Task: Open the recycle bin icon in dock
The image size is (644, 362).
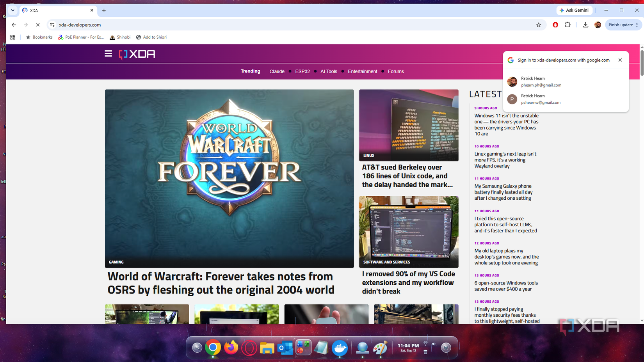Action: pyautogui.click(x=425, y=351)
